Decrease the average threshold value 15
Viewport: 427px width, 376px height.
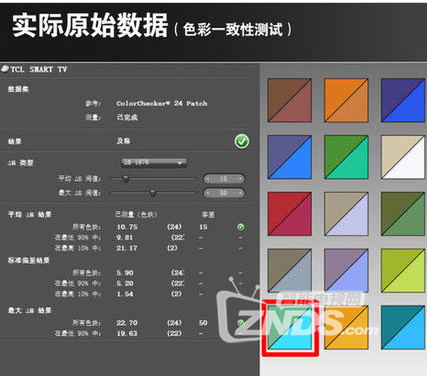(208, 179)
